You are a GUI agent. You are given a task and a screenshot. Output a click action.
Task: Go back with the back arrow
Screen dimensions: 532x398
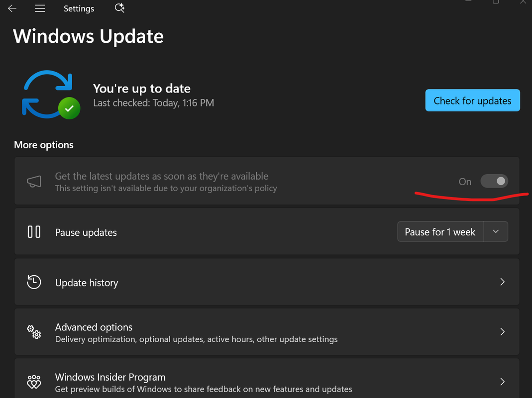click(x=12, y=8)
